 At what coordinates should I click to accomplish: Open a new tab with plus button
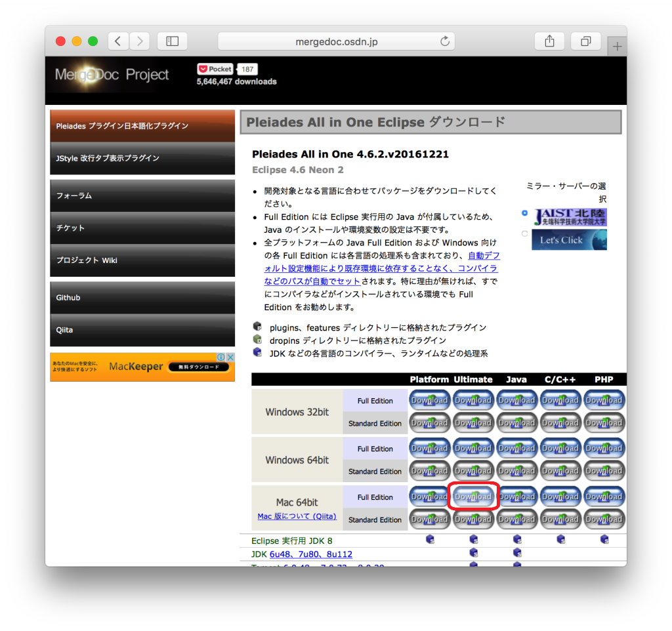(x=617, y=47)
